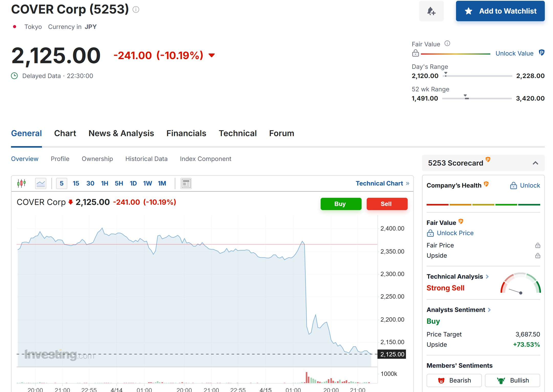This screenshot has width=553, height=392.
Task: Click the Fair Value lock icon
Action: click(416, 53)
